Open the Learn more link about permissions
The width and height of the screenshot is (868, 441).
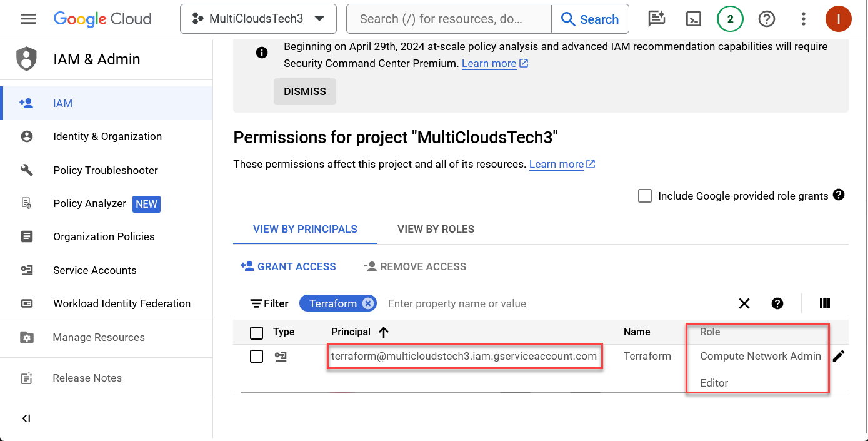pyautogui.click(x=556, y=164)
